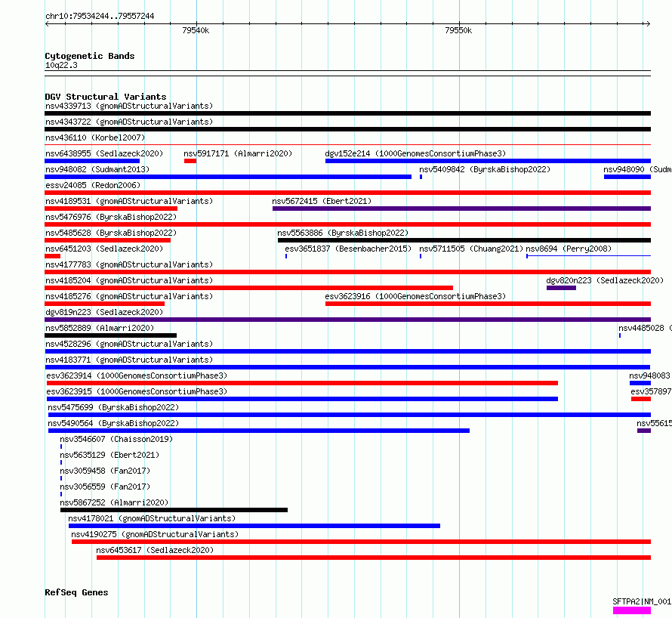Screen dimensions: 672x618
Task: Open the nsv8694 Perry2008 label
Action: pos(569,249)
